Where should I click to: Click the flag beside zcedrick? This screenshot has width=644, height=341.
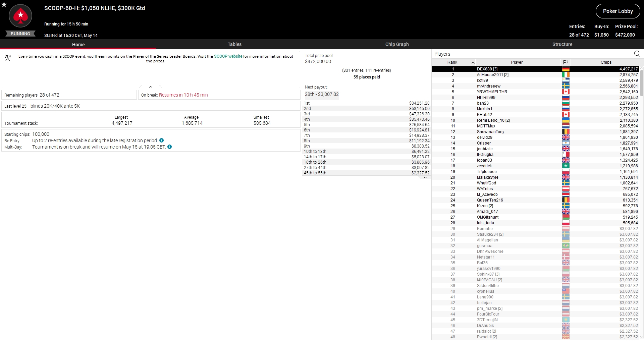pyautogui.click(x=566, y=166)
